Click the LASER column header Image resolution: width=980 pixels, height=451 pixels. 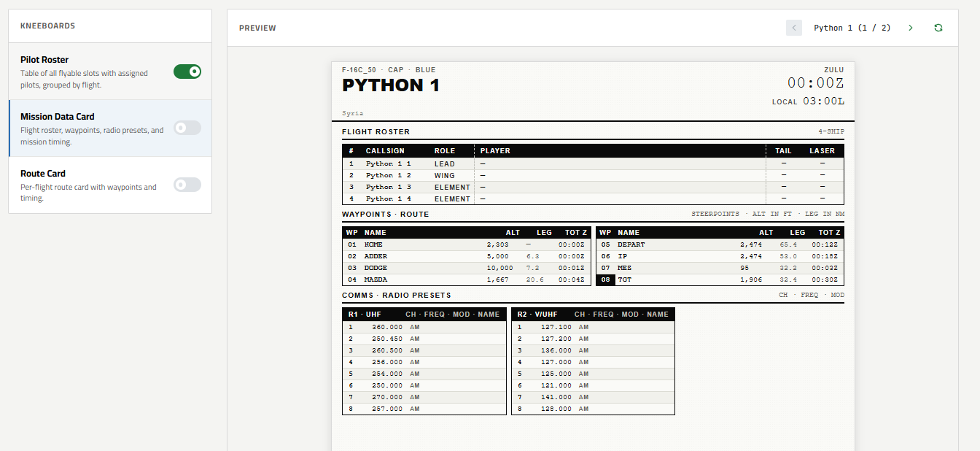tap(822, 151)
